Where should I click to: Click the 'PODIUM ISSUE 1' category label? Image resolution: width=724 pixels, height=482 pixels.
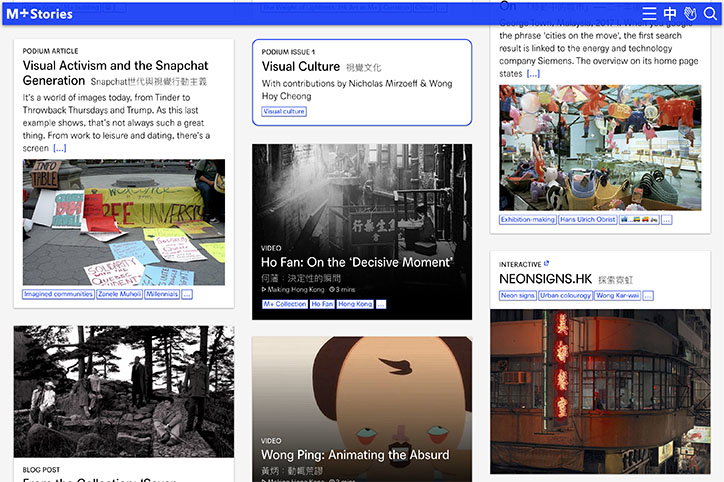point(288,52)
